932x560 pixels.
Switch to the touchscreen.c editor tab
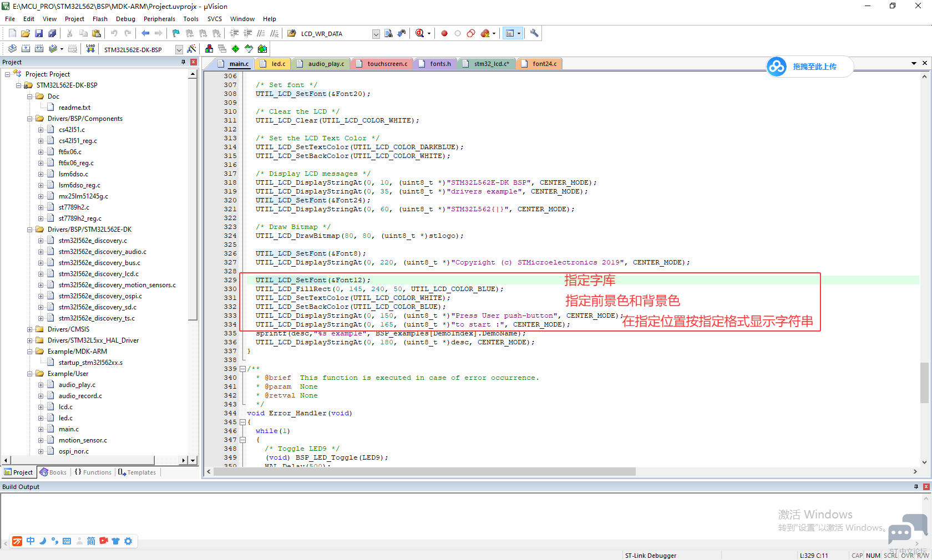pyautogui.click(x=383, y=64)
